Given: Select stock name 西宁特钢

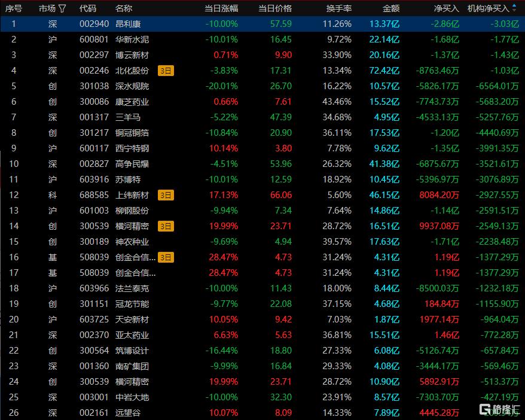Looking at the screenshot, I should 132,148.
